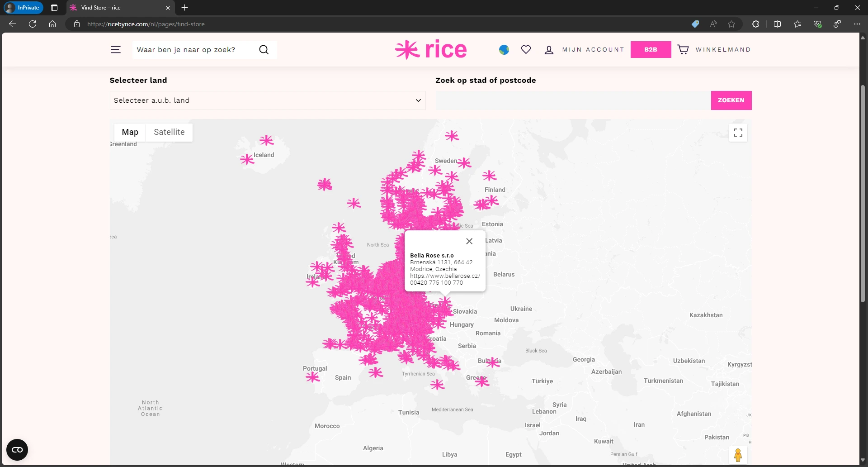Open the Collections flyout in the browser toolbar
This screenshot has width=868, height=467.
[797, 24]
